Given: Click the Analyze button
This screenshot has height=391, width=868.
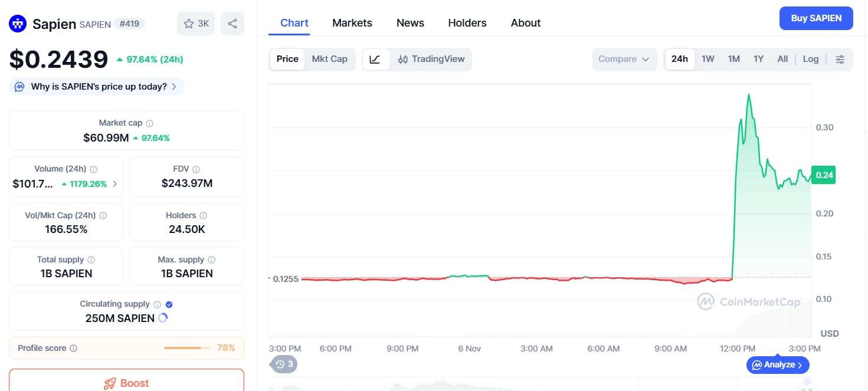Looking at the screenshot, I should point(778,365).
